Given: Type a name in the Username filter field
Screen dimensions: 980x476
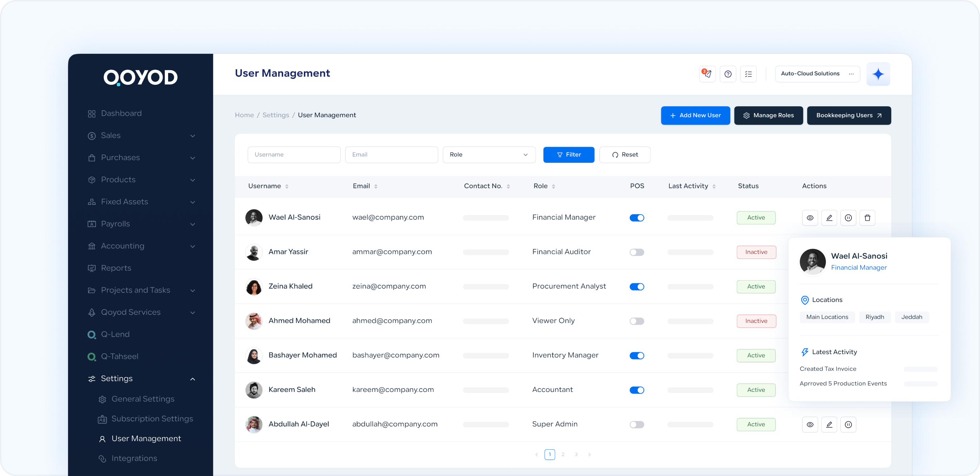Looking at the screenshot, I should coord(294,155).
